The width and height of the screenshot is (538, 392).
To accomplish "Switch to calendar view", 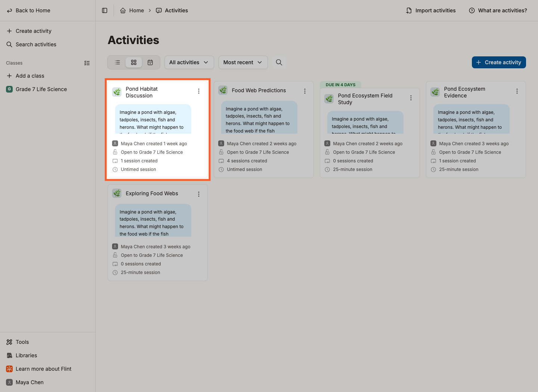I will click(150, 62).
